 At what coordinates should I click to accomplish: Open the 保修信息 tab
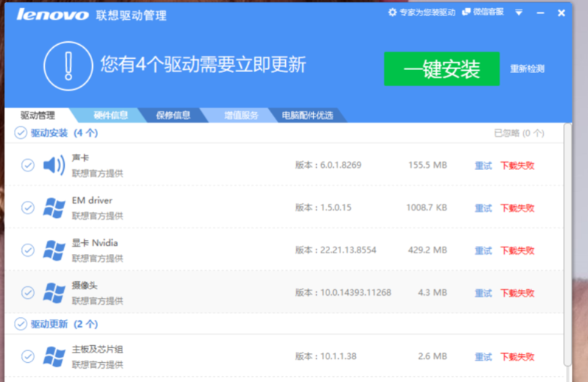point(174,116)
